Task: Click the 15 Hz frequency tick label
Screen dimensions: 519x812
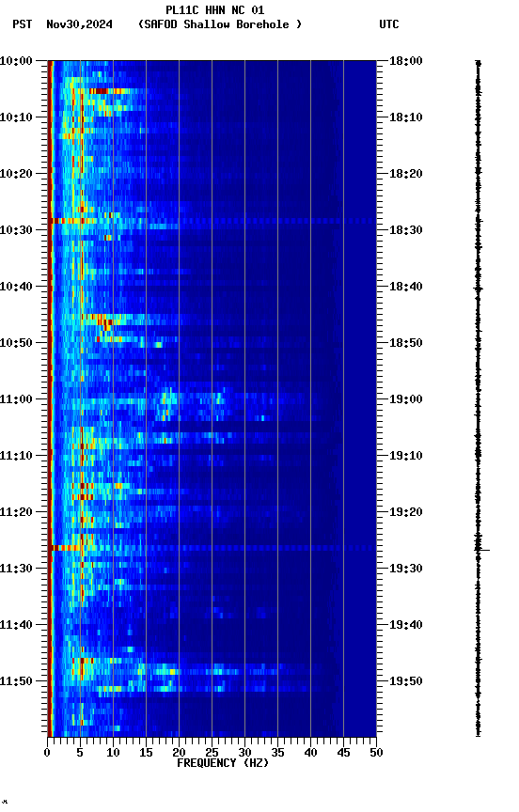Action: (146, 754)
